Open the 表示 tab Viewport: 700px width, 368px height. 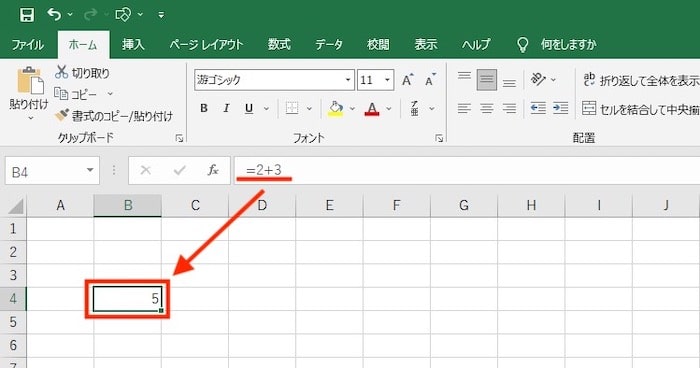coord(425,45)
